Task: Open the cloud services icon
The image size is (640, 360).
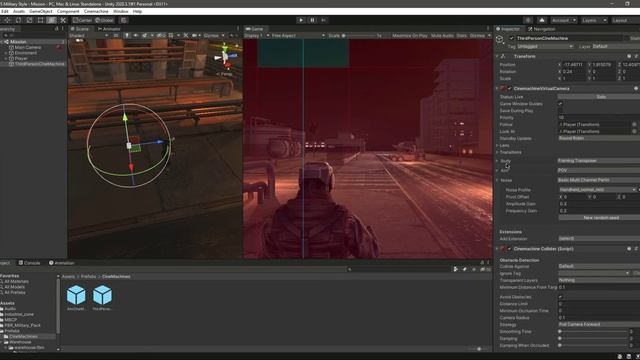Action: coord(542,20)
